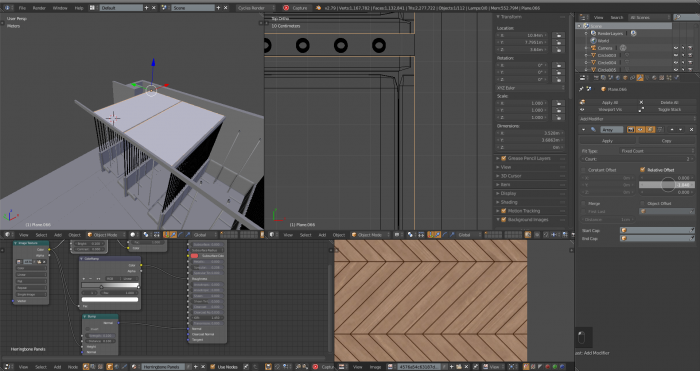Open the Window menu in top bar
Image resolution: width=700 pixels, height=371 pixels.
[x=60, y=8]
